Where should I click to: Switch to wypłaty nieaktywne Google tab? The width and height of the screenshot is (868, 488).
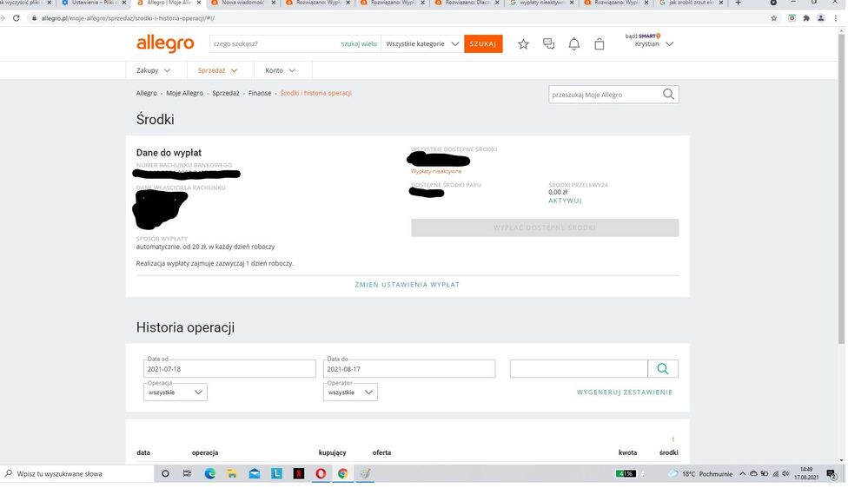542,3
